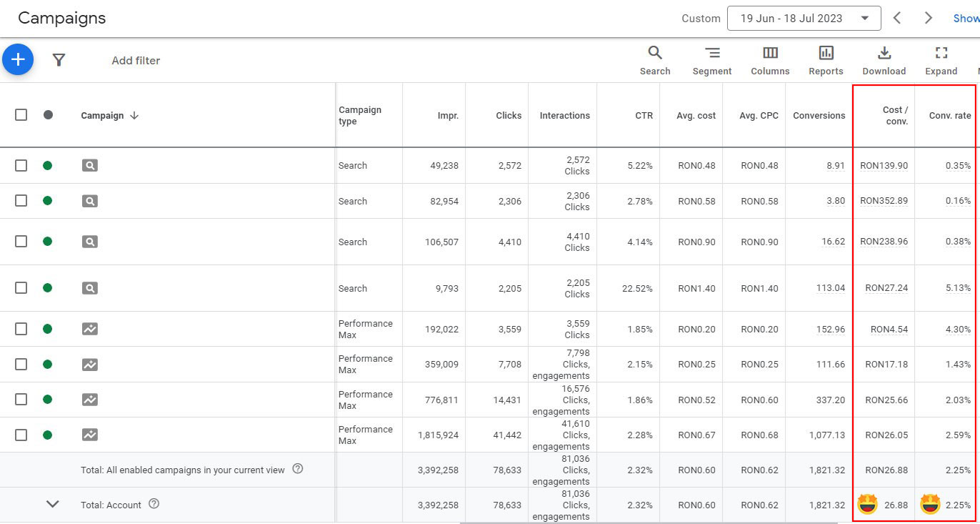
Task: Open the date range dropdown
Action: pyautogui.click(x=804, y=19)
